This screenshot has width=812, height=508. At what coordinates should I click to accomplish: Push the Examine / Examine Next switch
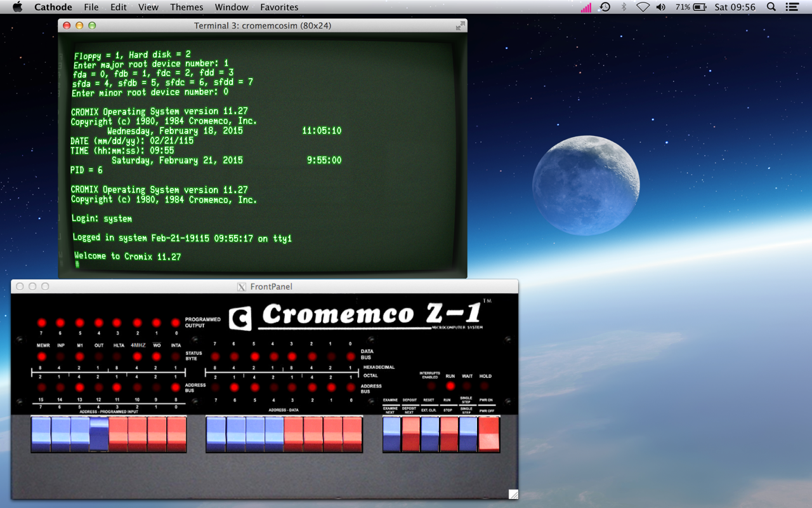[391, 434]
